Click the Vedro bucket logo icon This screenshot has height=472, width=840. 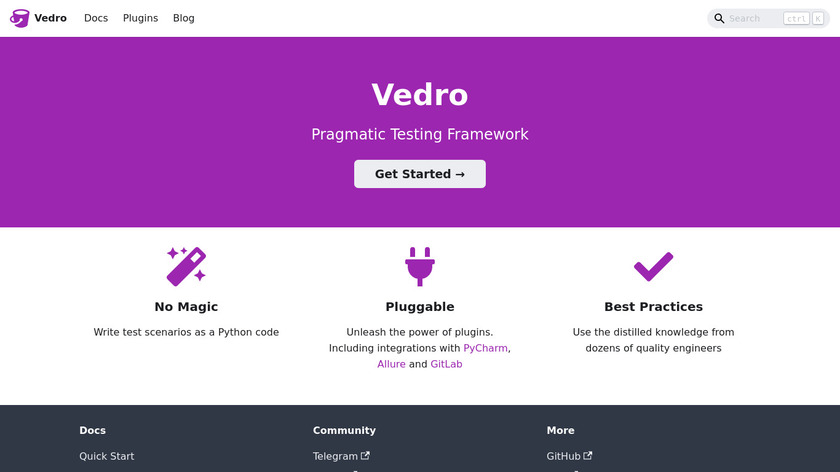[x=19, y=18]
